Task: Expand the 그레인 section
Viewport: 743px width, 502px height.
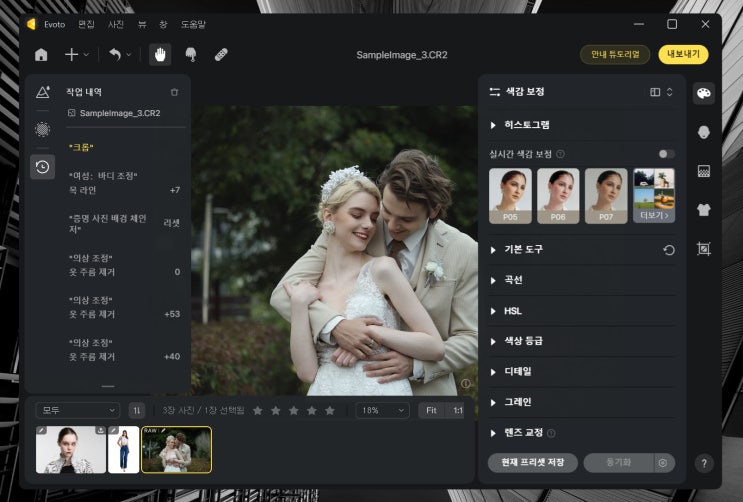Action: coord(582,402)
